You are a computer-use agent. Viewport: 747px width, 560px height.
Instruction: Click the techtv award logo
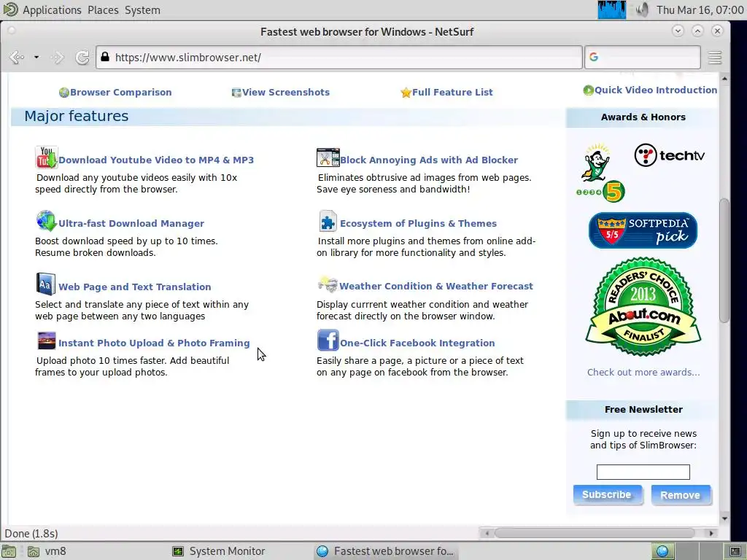(670, 155)
